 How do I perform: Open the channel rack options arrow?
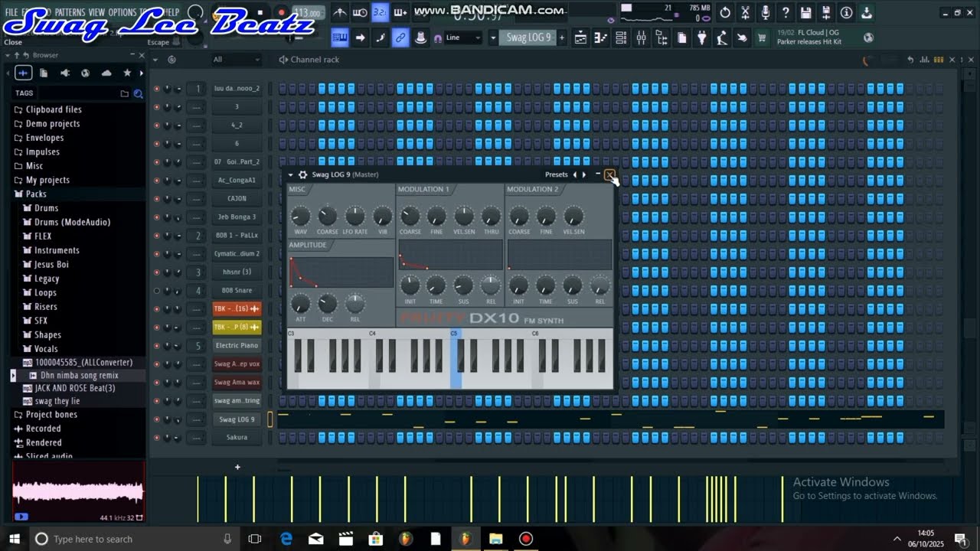coord(157,60)
